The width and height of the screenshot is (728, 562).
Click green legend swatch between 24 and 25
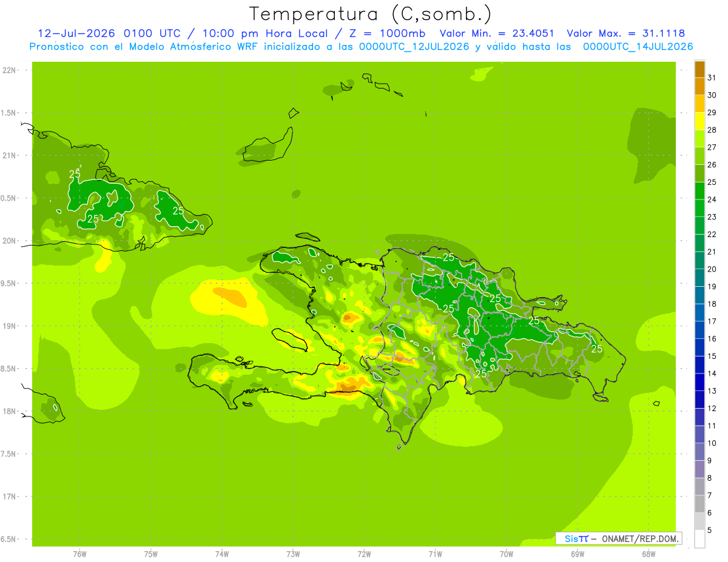pyautogui.click(x=699, y=190)
